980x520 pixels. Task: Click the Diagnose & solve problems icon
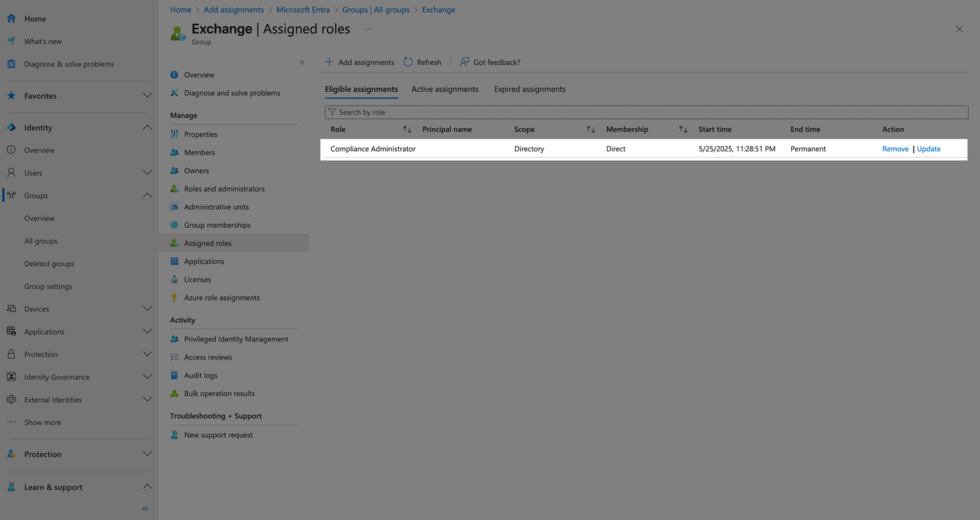click(11, 64)
